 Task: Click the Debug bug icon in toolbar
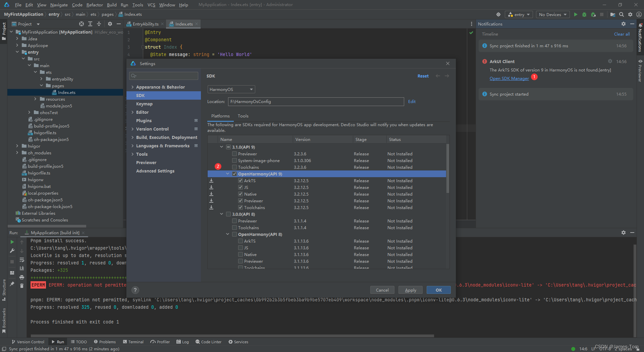click(584, 14)
